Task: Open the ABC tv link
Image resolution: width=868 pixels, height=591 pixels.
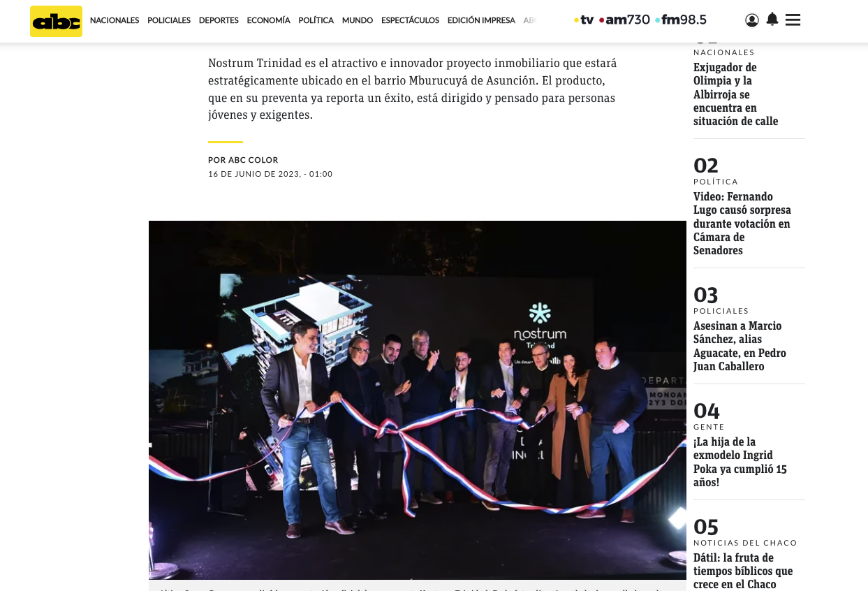Action: pyautogui.click(x=584, y=20)
